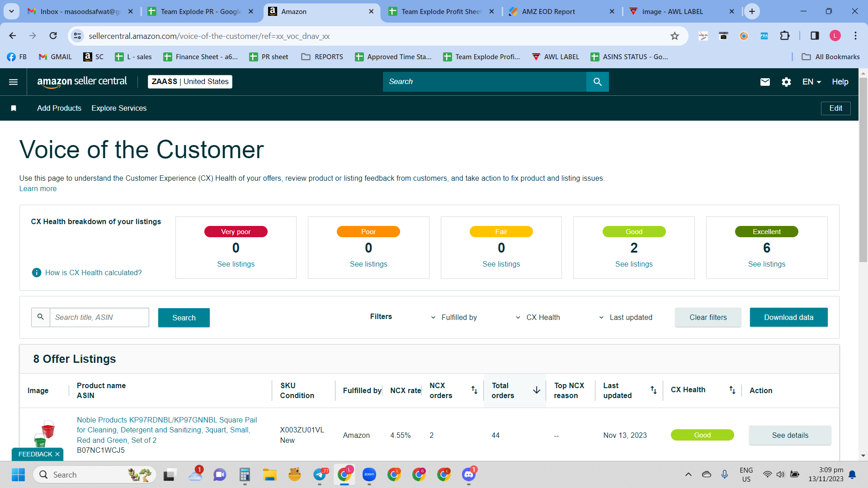Open Windows Start menu

19,475
